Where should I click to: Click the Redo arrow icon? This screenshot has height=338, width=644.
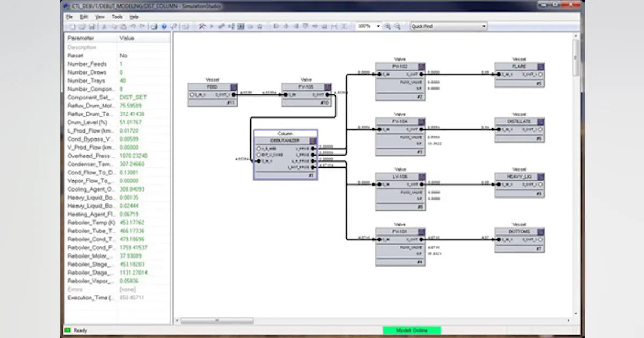[142, 26]
